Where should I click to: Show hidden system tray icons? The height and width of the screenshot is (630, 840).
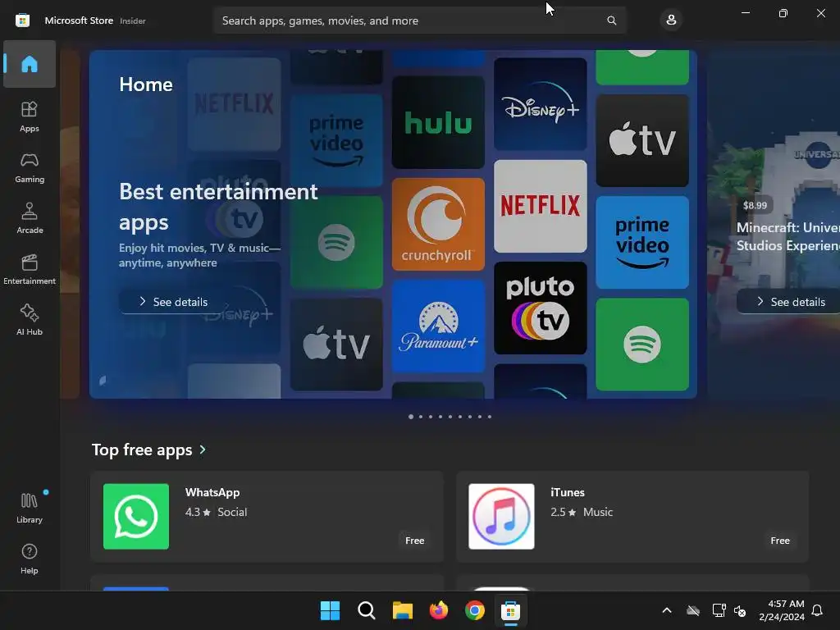[667, 610]
